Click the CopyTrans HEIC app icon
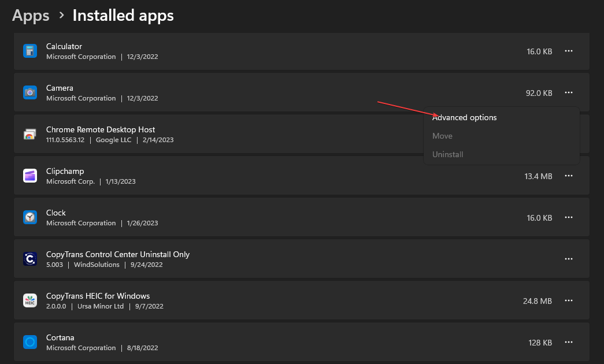Viewport: 604px width, 364px height. (30, 300)
